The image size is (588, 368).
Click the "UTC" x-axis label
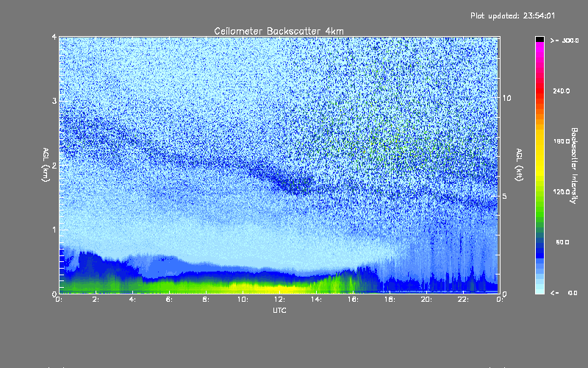(x=279, y=310)
